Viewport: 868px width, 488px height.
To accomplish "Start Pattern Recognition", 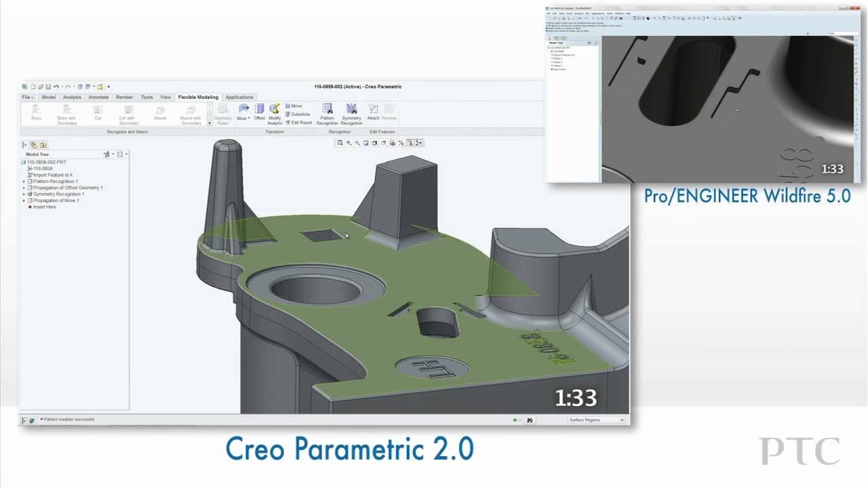I will (327, 114).
